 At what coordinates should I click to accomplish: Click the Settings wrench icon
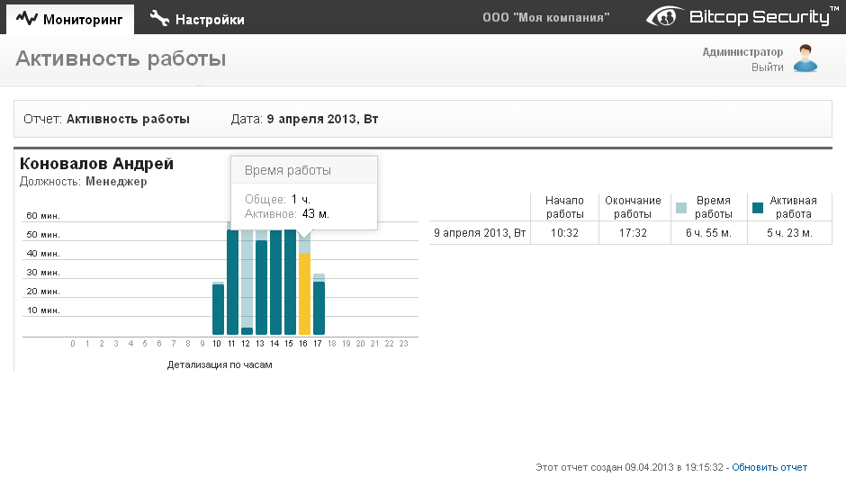[159, 18]
